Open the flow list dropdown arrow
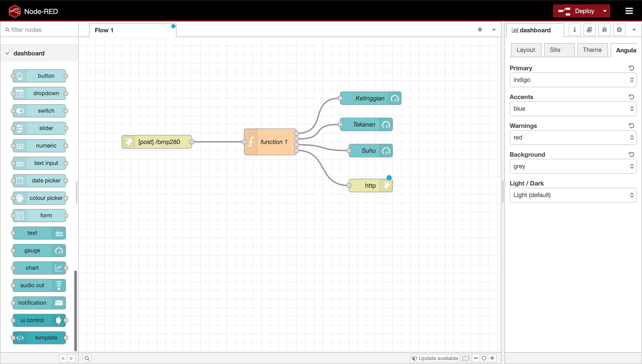This screenshot has width=642, height=364. click(494, 30)
